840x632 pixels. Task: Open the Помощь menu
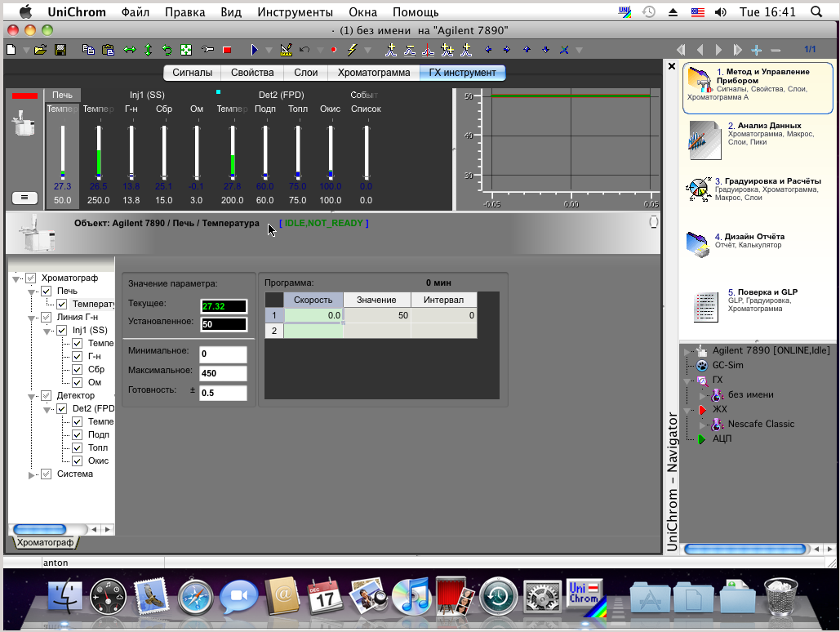(416, 11)
